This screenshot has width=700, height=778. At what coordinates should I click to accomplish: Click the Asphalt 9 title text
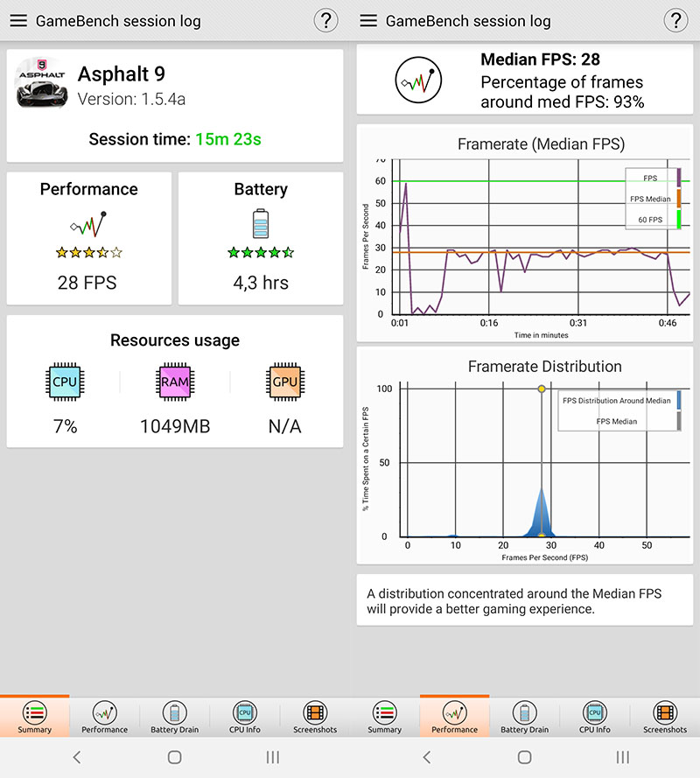point(122,74)
